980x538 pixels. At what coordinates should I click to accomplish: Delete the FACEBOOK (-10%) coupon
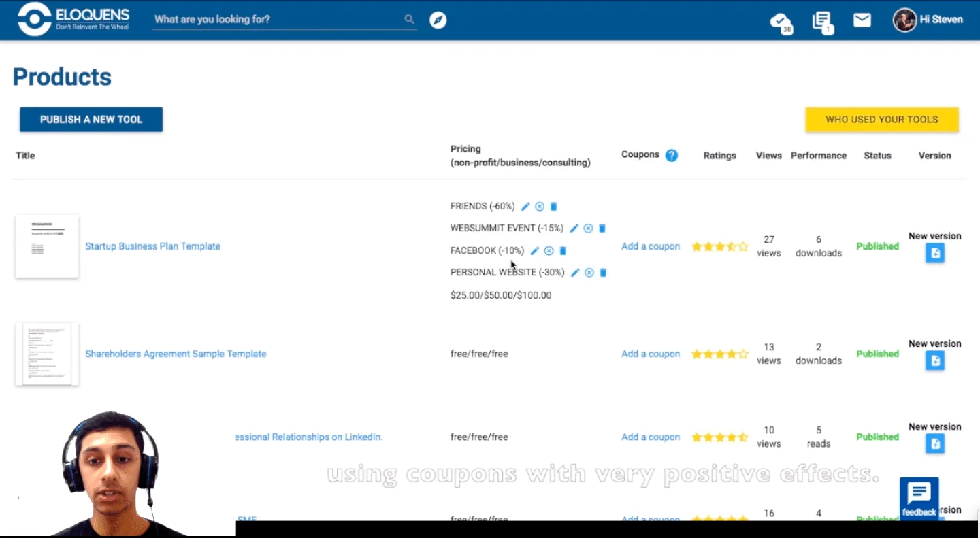click(x=563, y=251)
